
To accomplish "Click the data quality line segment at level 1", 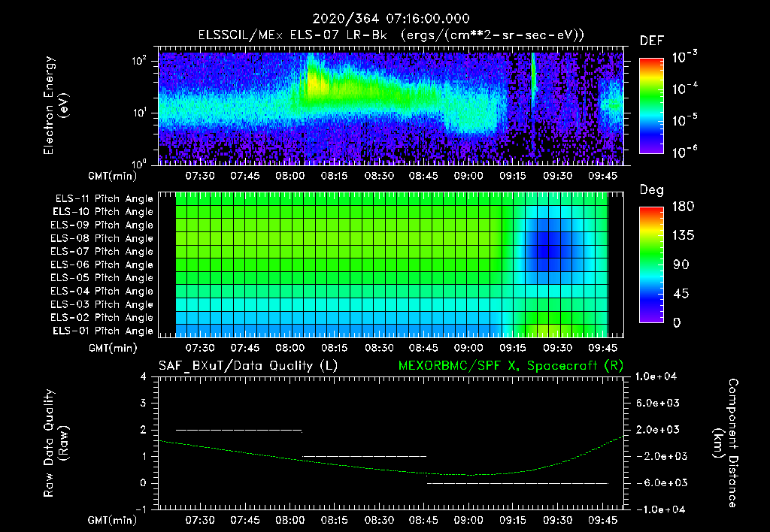I will click(364, 456).
